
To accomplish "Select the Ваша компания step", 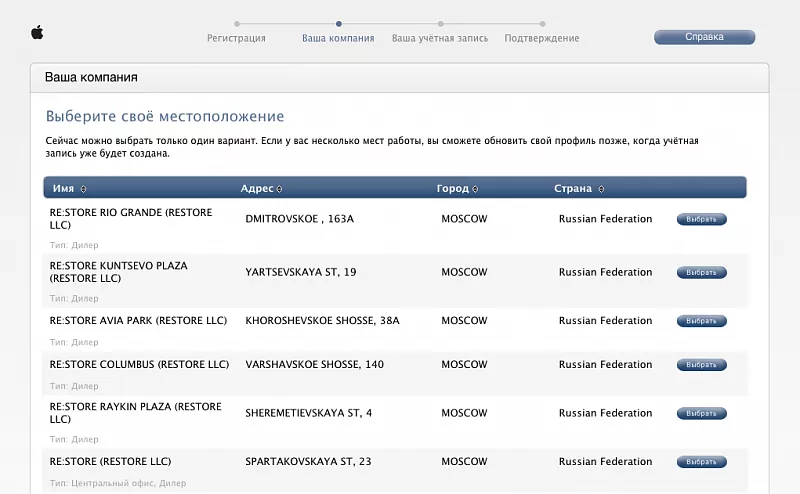I will [338, 38].
